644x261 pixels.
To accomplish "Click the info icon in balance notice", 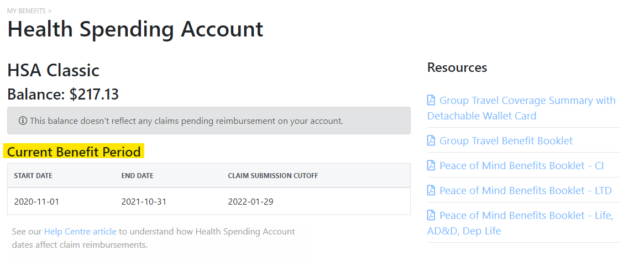I will [x=23, y=121].
